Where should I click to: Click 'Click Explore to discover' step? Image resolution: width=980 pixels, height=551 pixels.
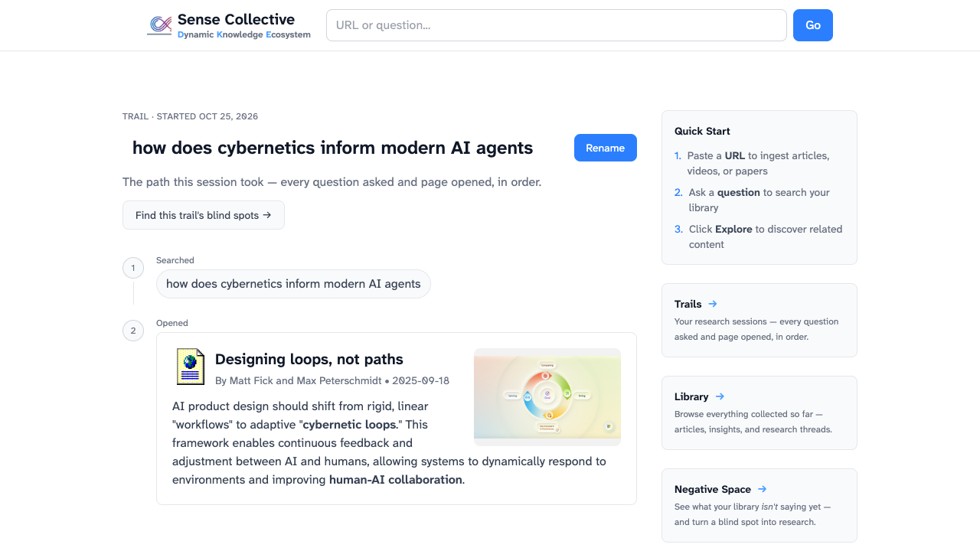pos(759,236)
